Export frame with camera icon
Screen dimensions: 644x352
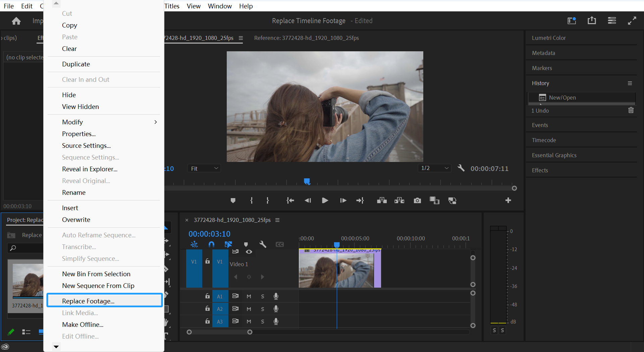pyautogui.click(x=417, y=200)
